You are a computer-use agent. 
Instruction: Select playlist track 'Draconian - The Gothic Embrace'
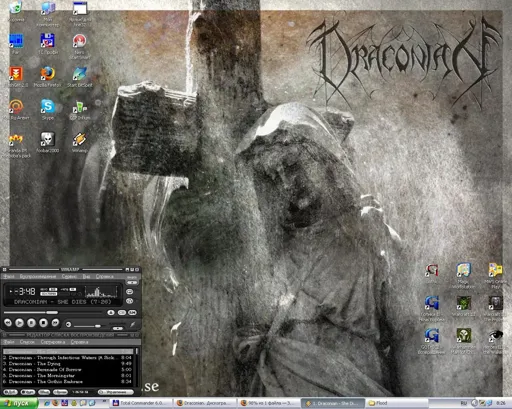point(67,382)
